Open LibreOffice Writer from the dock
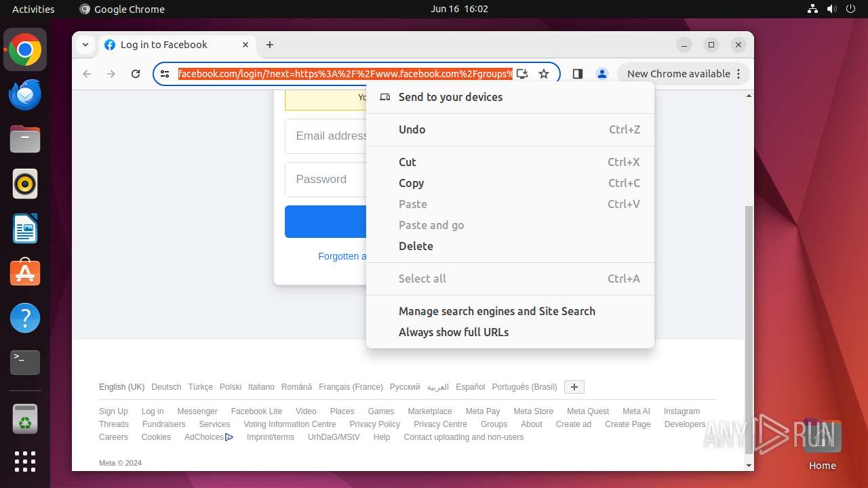 (25, 228)
